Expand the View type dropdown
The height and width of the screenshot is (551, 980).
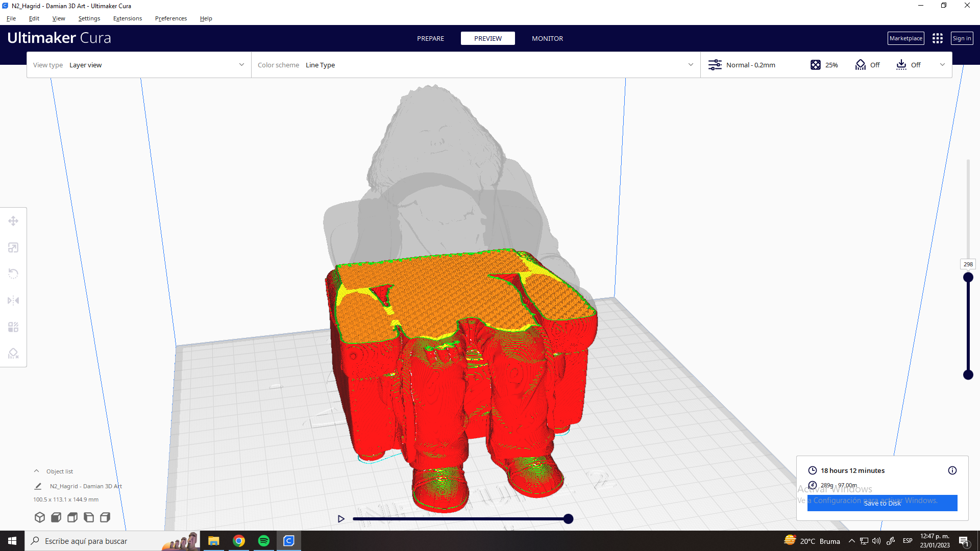point(241,65)
